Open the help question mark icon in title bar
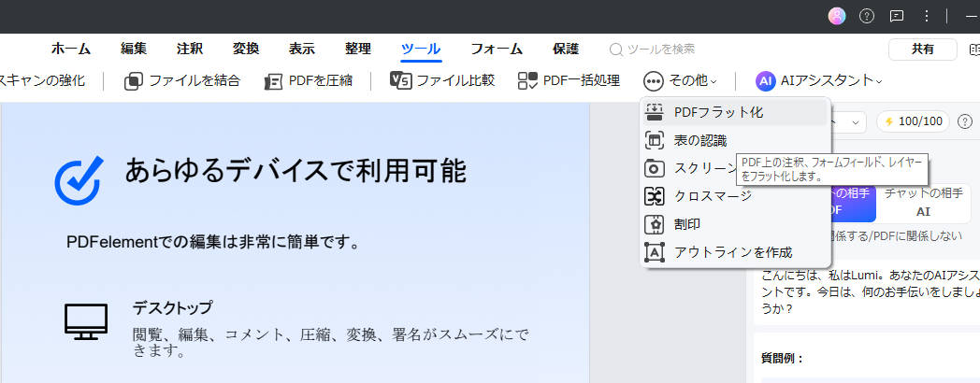Viewport: 980px width, 383px height. [x=867, y=16]
